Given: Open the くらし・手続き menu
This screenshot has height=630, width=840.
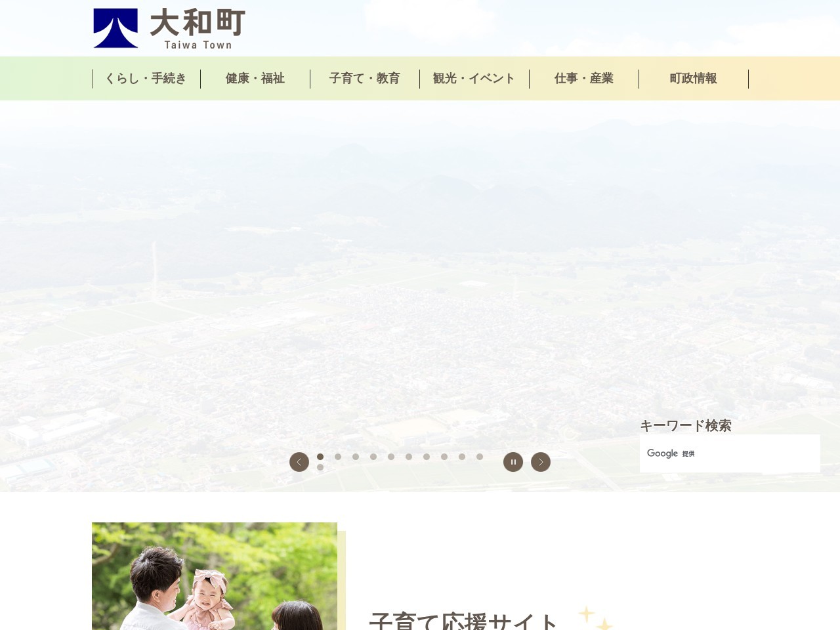Looking at the screenshot, I should click(x=145, y=78).
